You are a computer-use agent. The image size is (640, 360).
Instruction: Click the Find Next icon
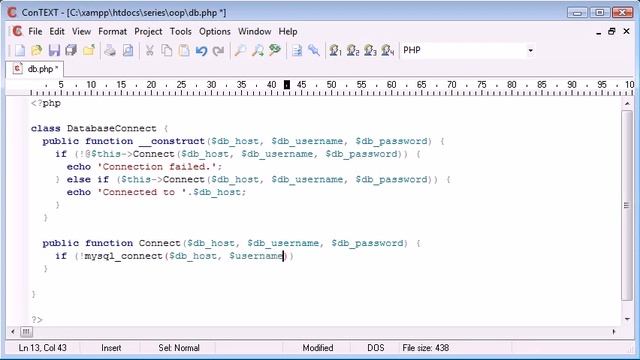(258, 51)
